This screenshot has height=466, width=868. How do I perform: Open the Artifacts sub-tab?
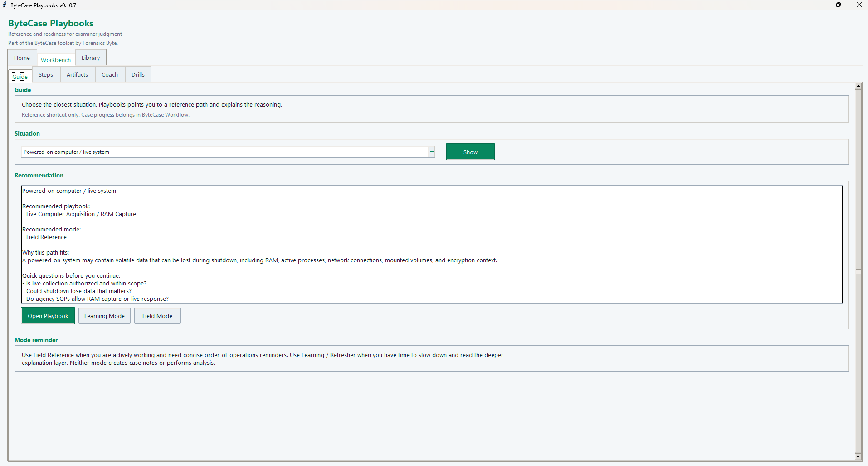coord(78,74)
